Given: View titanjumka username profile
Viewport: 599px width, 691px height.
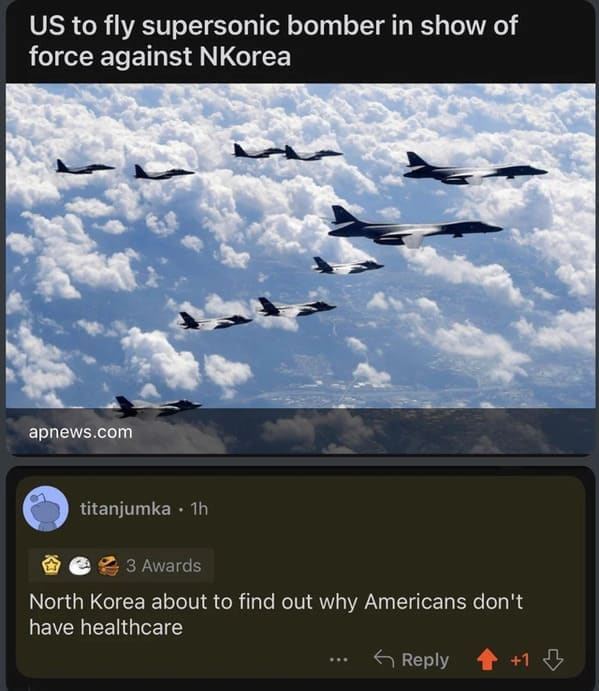Looking at the screenshot, I should click(125, 509).
